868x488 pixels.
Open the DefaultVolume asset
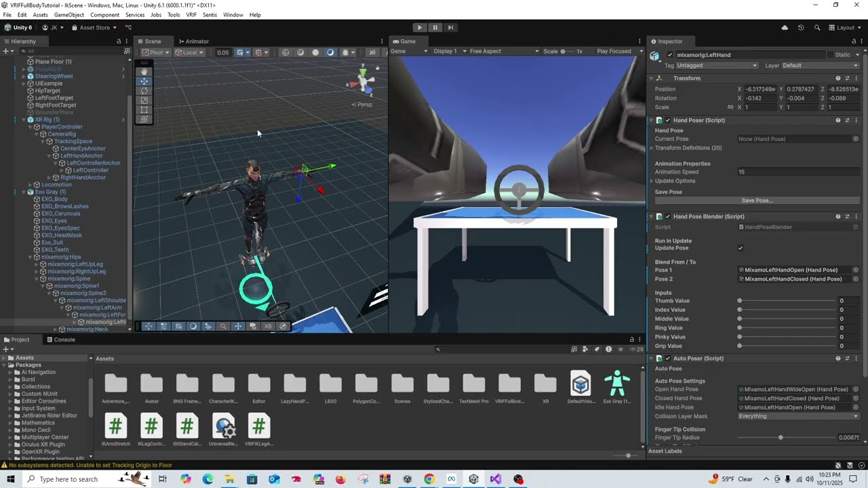tap(580, 388)
